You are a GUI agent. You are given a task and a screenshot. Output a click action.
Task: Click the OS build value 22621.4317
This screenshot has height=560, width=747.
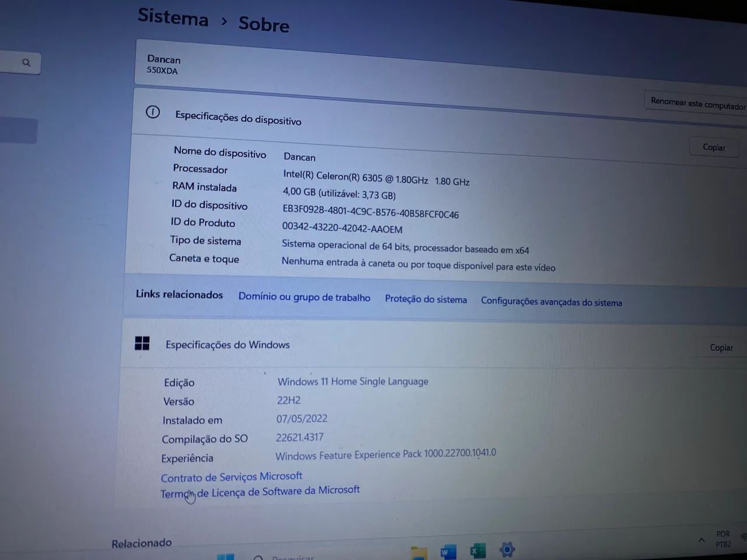[299, 437]
